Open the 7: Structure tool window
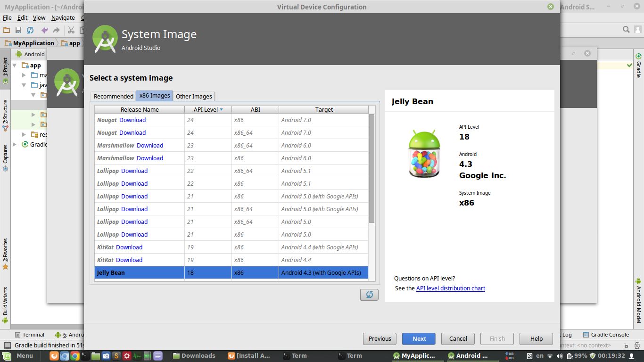The width and height of the screenshot is (644, 362). point(5,115)
